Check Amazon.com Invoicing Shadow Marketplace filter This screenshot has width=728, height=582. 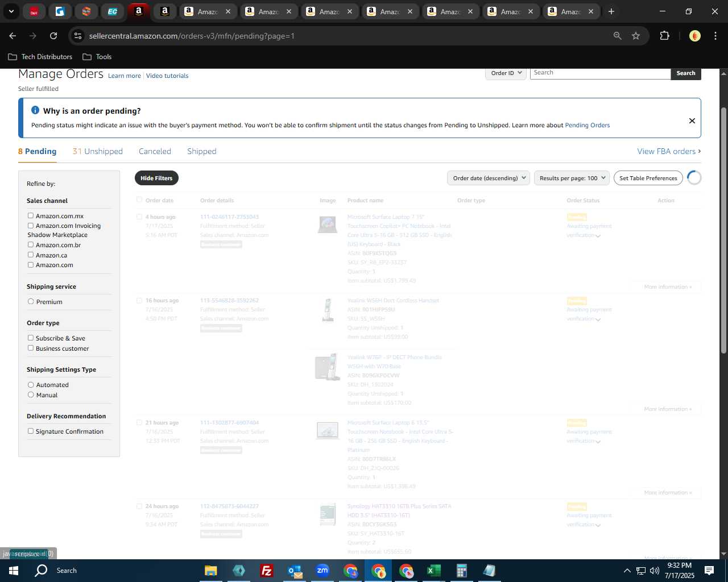tap(31, 226)
